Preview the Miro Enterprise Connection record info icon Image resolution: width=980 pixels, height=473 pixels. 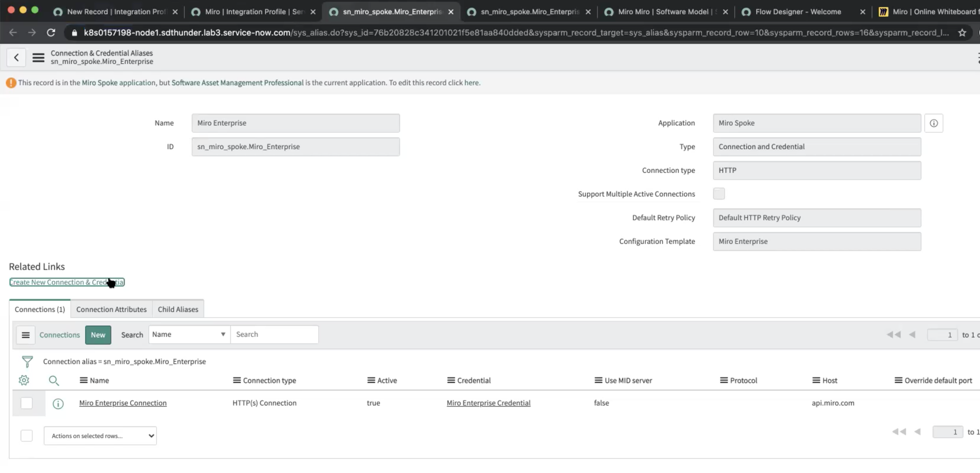point(58,403)
